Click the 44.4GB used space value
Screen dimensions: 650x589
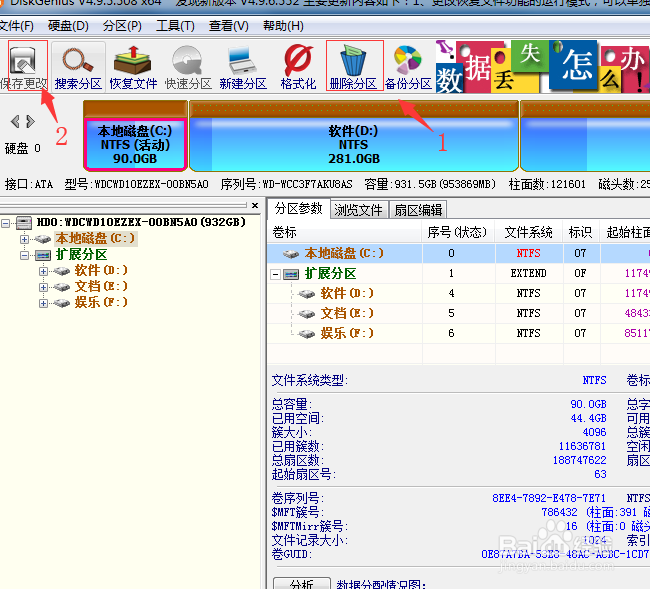(588, 418)
